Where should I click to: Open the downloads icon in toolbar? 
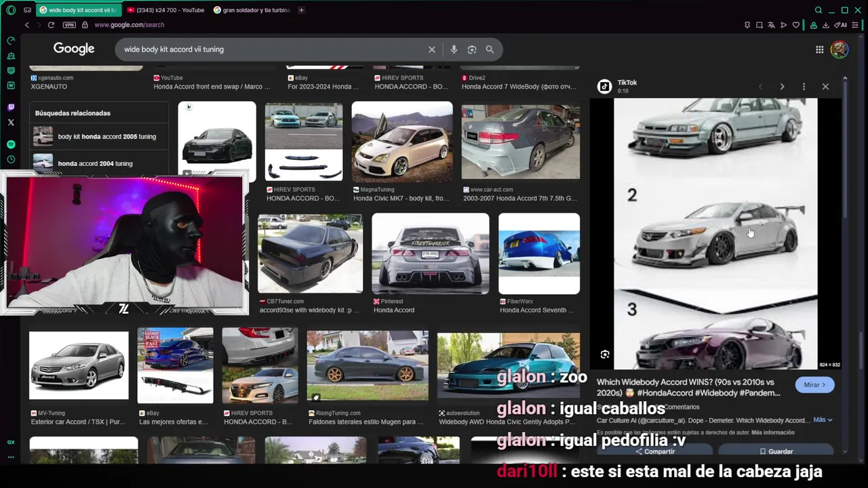[x=826, y=25]
